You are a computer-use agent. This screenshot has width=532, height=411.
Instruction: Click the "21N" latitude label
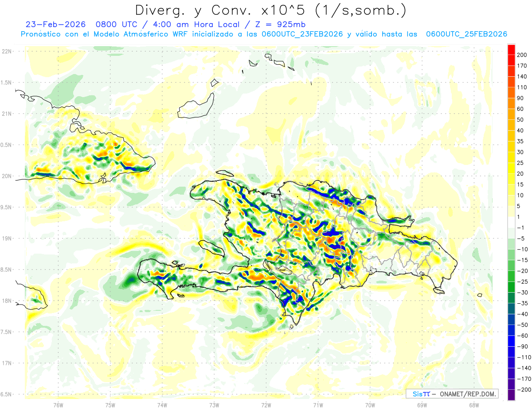tap(7, 114)
